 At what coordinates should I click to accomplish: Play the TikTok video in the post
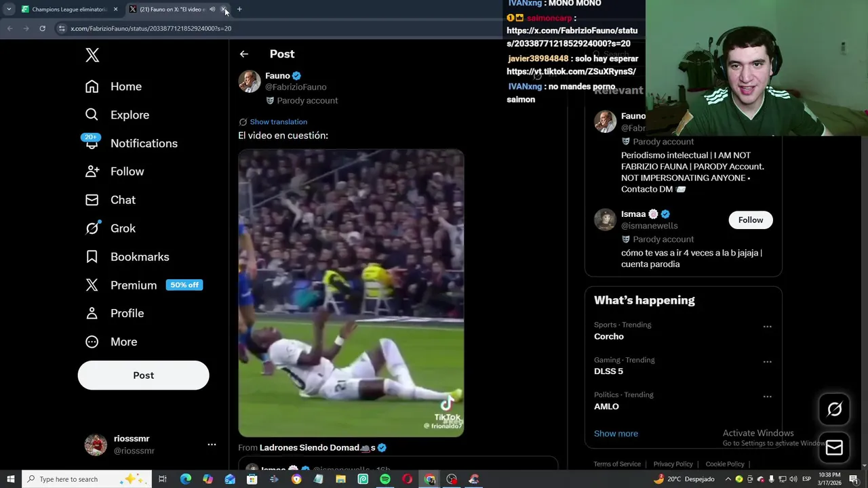tap(351, 293)
